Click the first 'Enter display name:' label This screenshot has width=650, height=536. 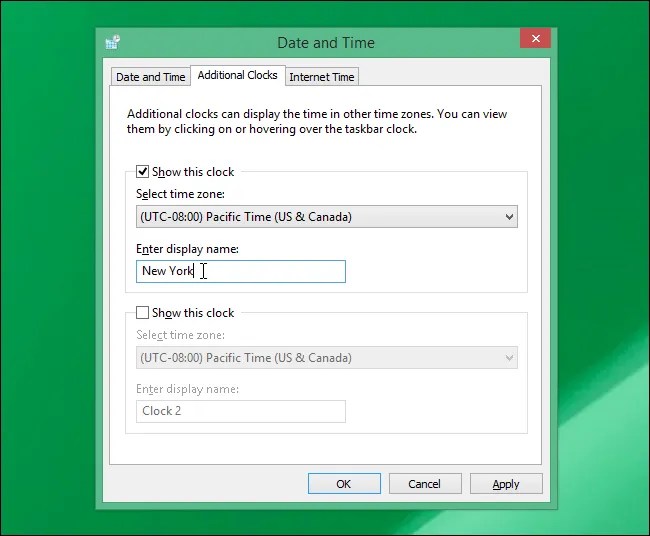coord(187,249)
